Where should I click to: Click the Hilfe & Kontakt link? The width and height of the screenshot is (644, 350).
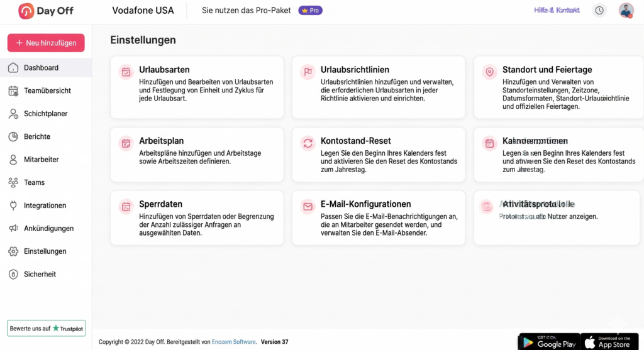(x=557, y=11)
